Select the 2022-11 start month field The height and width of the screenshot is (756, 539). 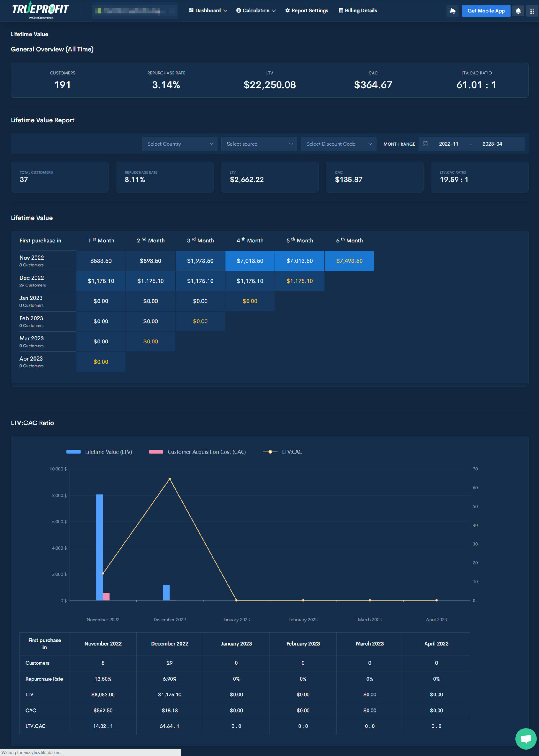(x=448, y=144)
